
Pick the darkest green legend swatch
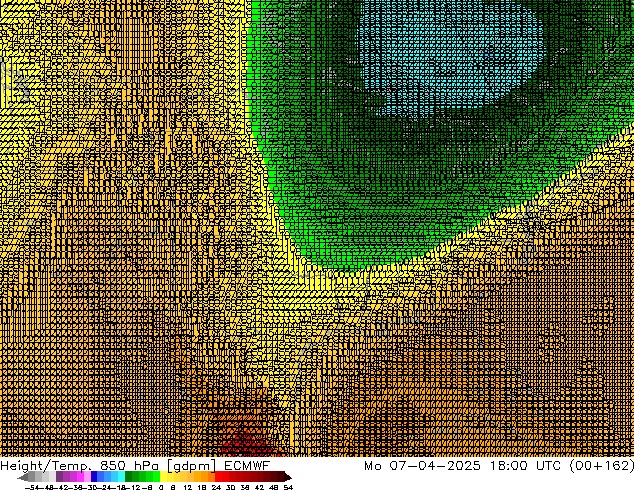(128, 477)
